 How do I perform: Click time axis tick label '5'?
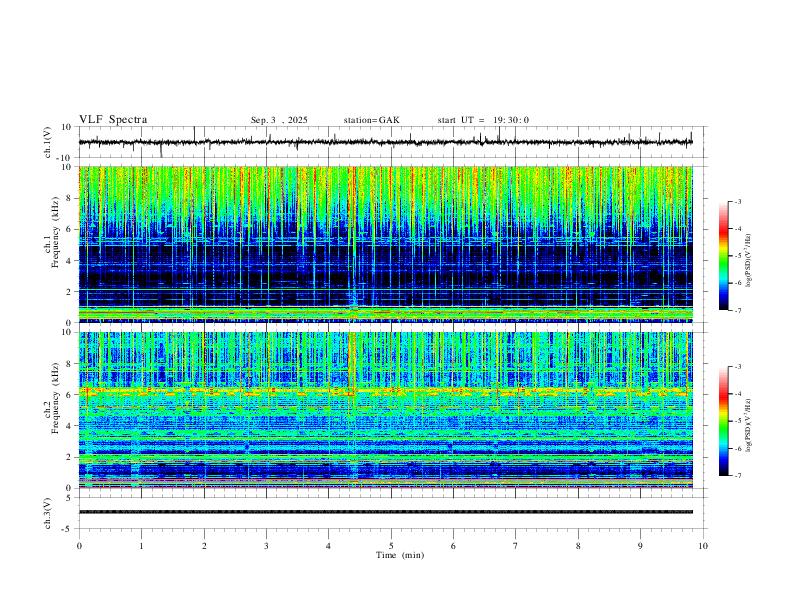[391, 546]
